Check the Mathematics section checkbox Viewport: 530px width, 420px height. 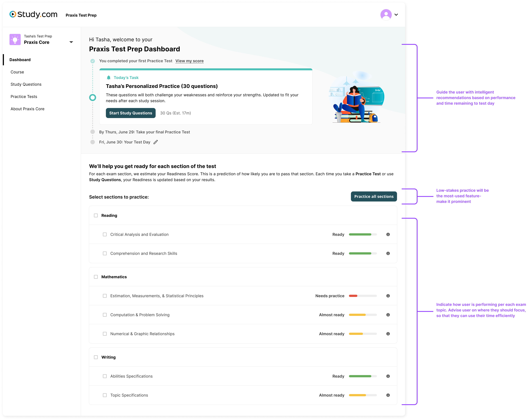96,277
